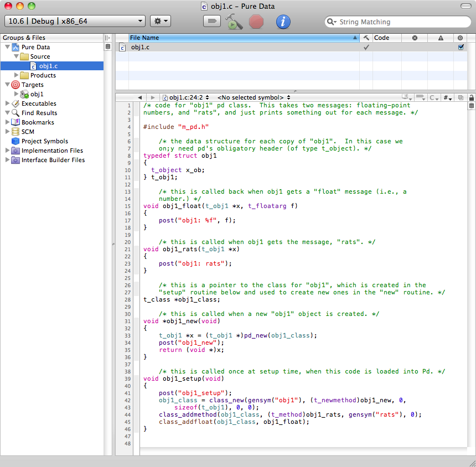Select obj1.c in the file list
Viewport: 476px width, 467px height.
click(x=140, y=48)
